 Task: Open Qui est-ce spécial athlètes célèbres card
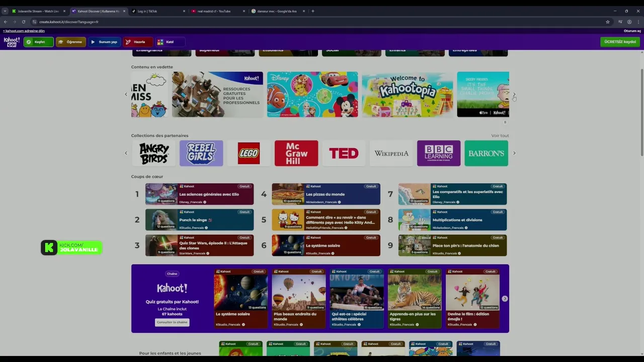356,299
